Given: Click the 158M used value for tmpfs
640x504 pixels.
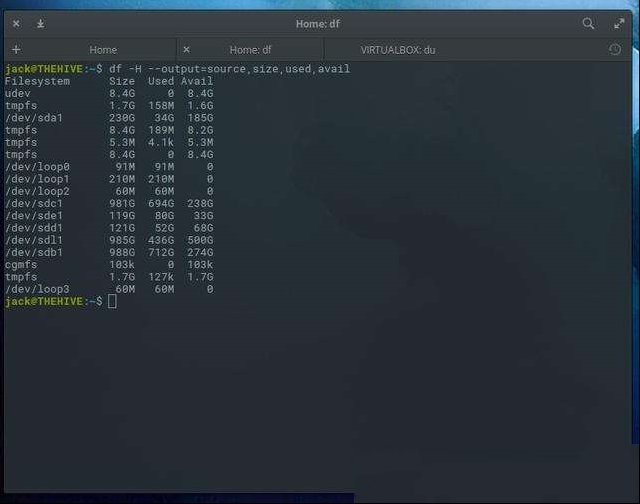Looking at the screenshot, I should [x=161, y=106].
